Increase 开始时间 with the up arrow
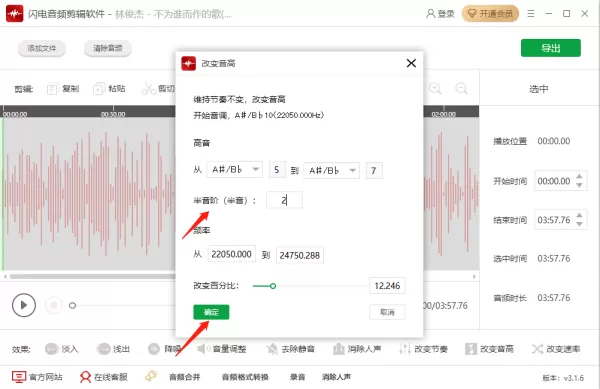This screenshot has width=600, height=389. [579, 176]
